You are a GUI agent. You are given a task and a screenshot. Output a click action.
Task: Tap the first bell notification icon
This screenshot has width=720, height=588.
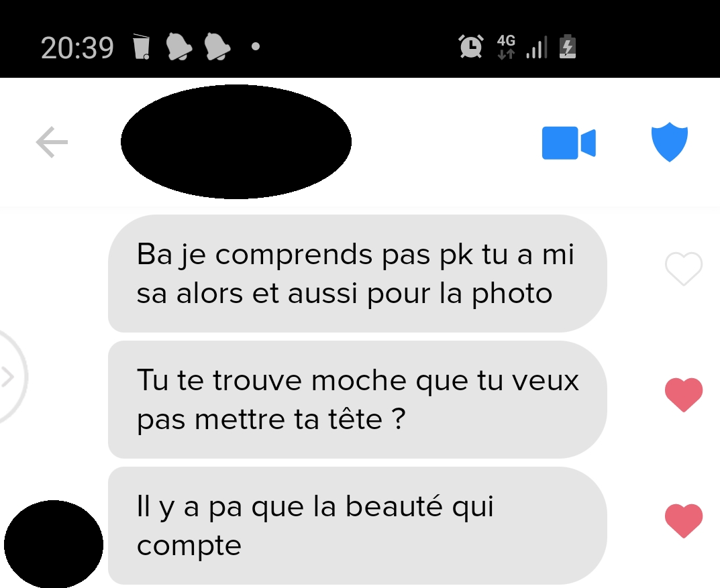point(178,47)
